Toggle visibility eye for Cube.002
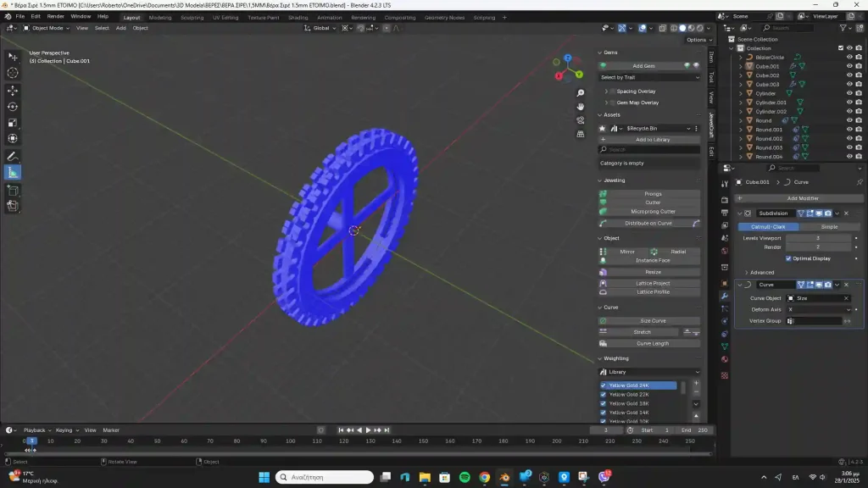868x488 pixels. point(849,75)
